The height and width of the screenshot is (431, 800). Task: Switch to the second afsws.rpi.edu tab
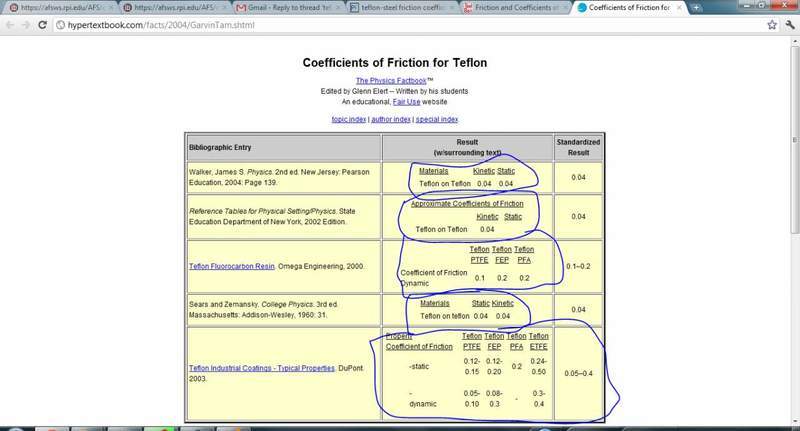[x=173, y=8]
